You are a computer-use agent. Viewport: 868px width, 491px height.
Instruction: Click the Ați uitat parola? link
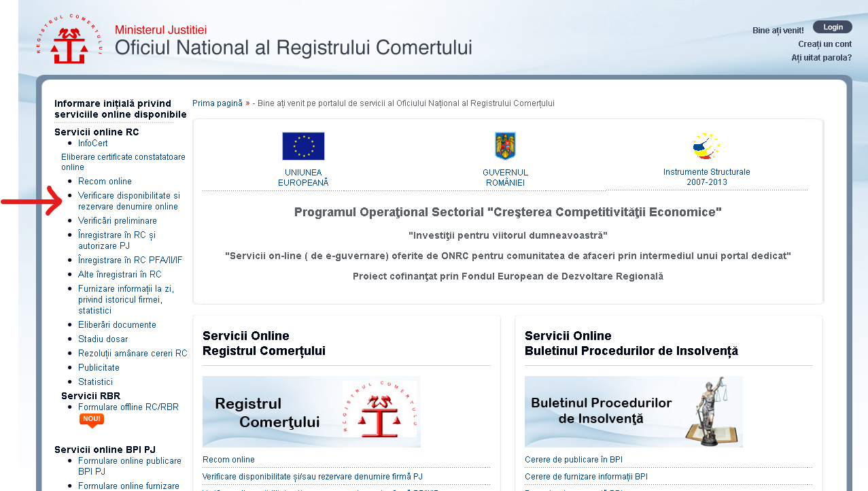point(821,58)
